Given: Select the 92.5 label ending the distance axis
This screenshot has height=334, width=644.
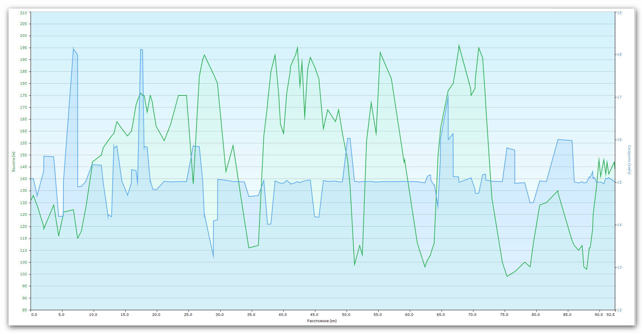Looking at the screenshot, I should click(x=610, y=315).
